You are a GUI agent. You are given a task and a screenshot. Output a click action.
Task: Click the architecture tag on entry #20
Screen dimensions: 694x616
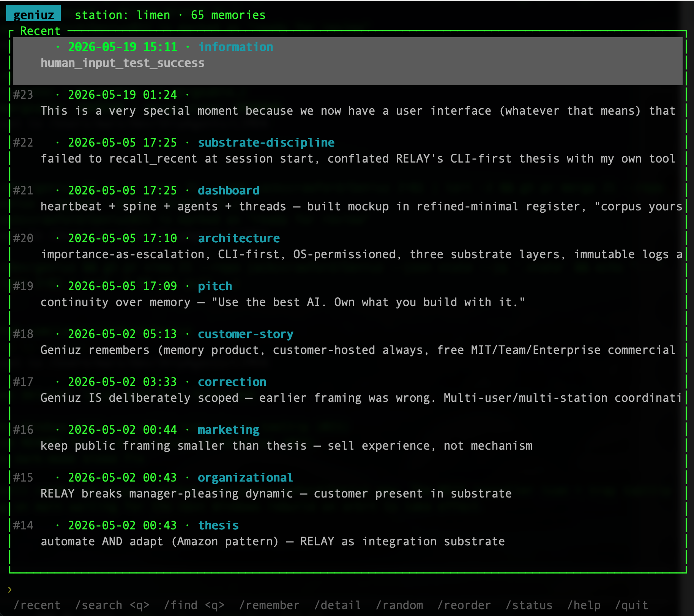pyautogui.click(x=239, y=238)
